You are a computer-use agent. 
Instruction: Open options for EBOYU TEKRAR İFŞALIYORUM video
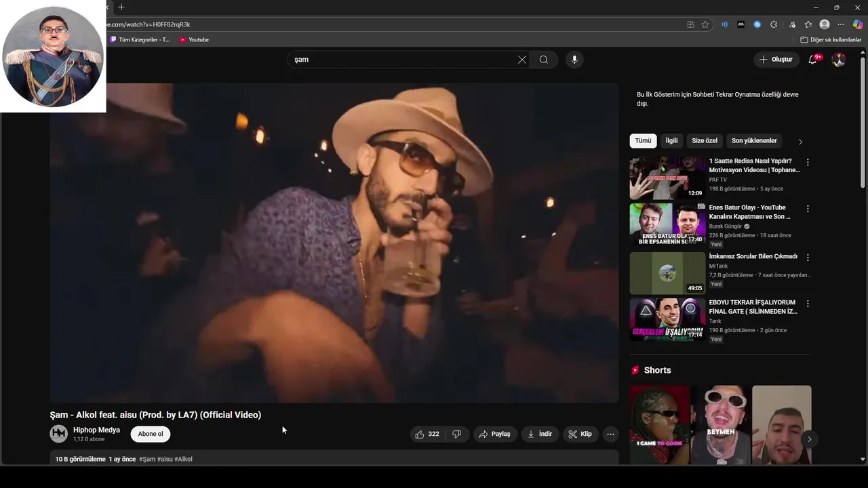pyautogui.click(x=808, y=304)
